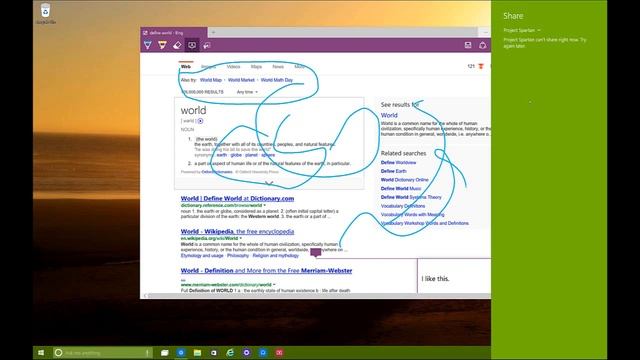Switch to the Images search tab
This screenshot has width=640, height=360.
pos(209,67)
